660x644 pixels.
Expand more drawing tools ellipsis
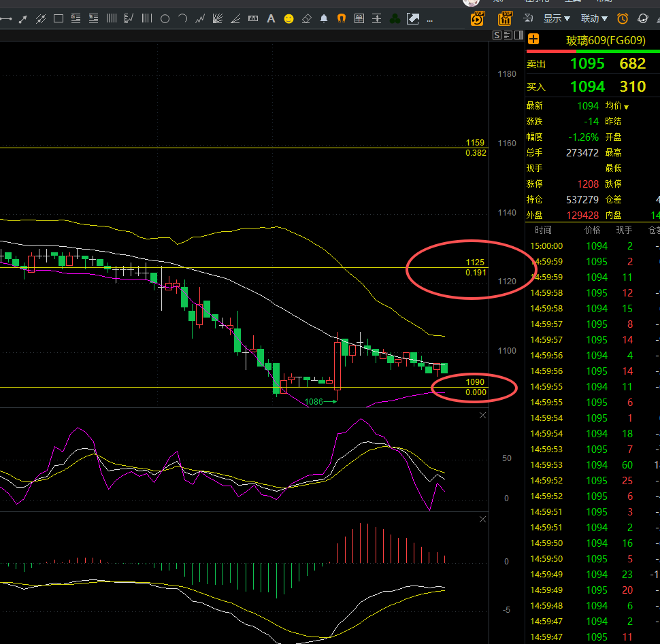click(430, 20)
